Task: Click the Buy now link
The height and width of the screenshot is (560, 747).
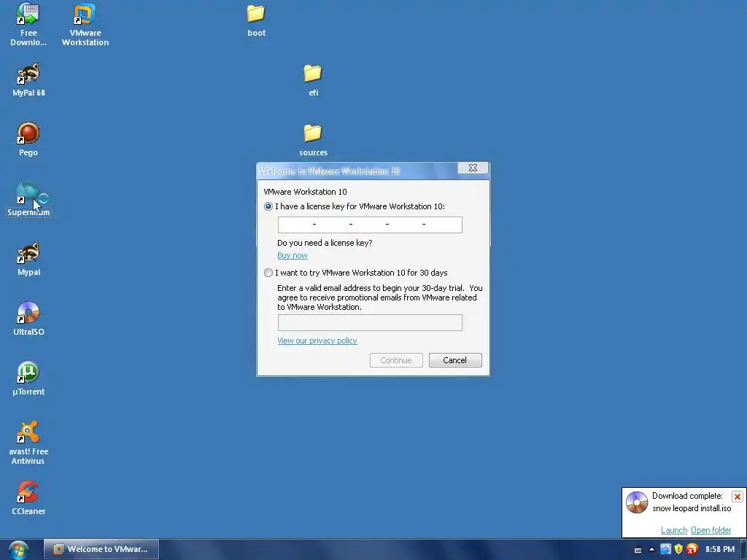Action: [x=293, y=255]
